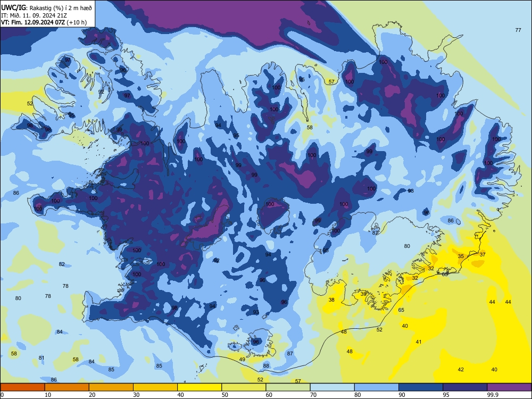Screen dimensions: 532x399
Task: Click the humidity value '82' on the map
Action: click(62, 264)
